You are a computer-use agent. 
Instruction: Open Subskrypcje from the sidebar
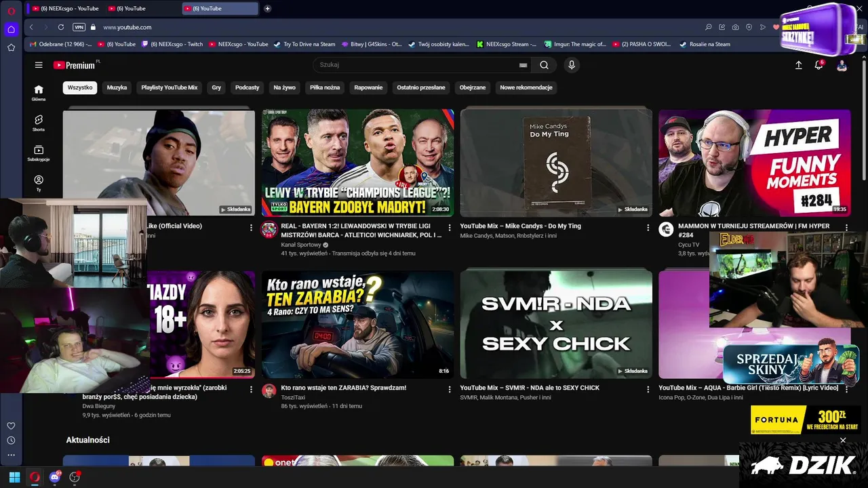pyautogui.click(x=39, y=153)
